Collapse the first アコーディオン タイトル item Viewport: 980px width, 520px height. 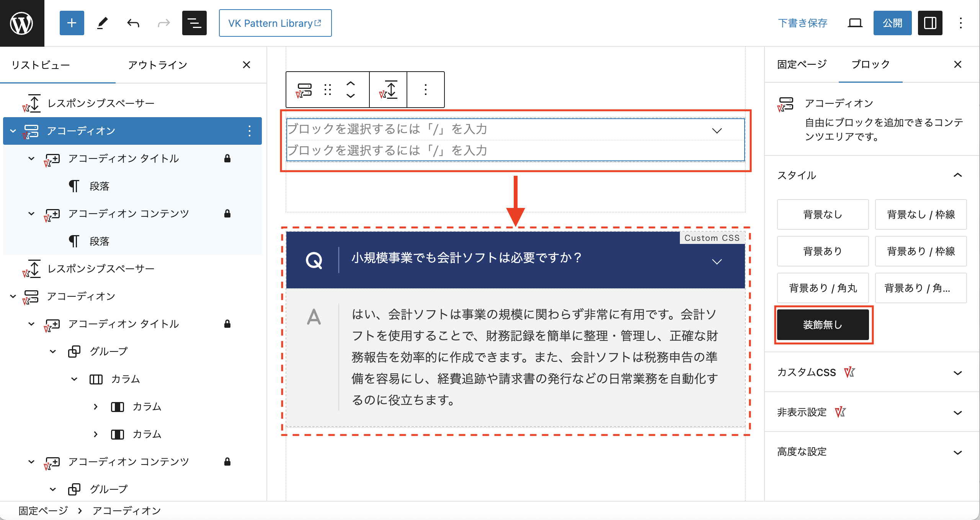point(31,159)
